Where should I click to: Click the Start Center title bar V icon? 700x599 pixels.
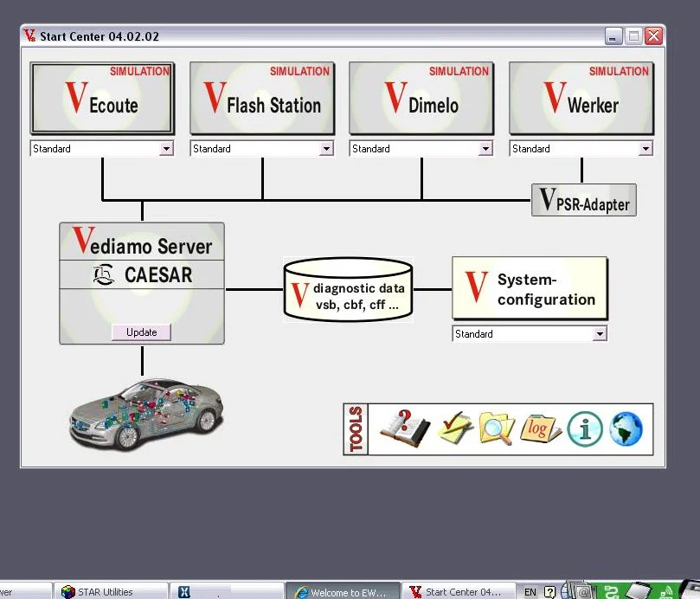30,35
